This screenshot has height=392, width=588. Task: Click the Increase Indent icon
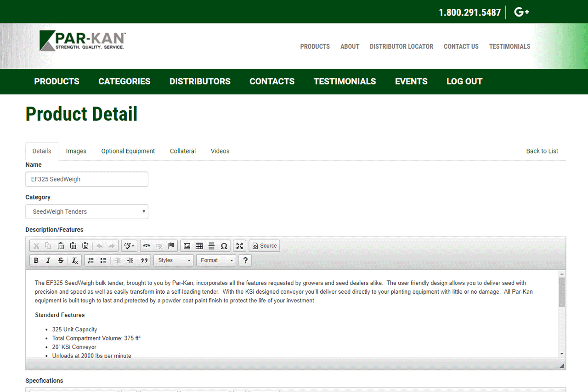point(130,261)
